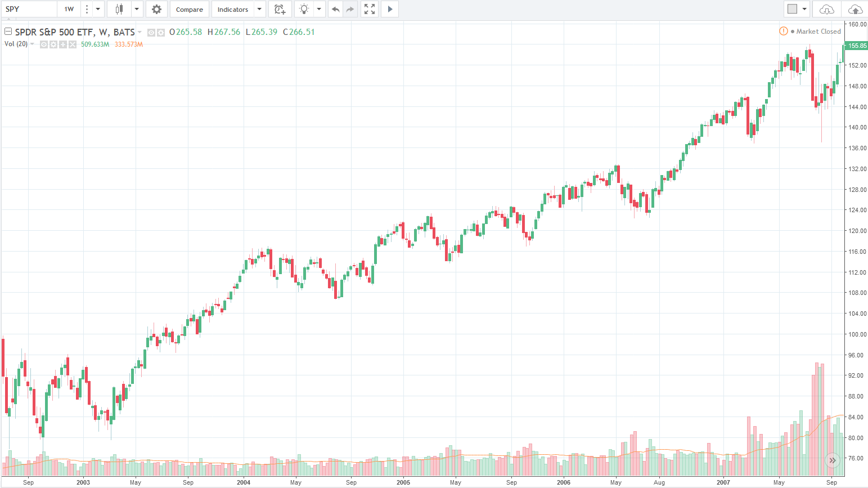Click the 2004 label on time axis
This screenshot has width=868, height=488.
point(244,482)
